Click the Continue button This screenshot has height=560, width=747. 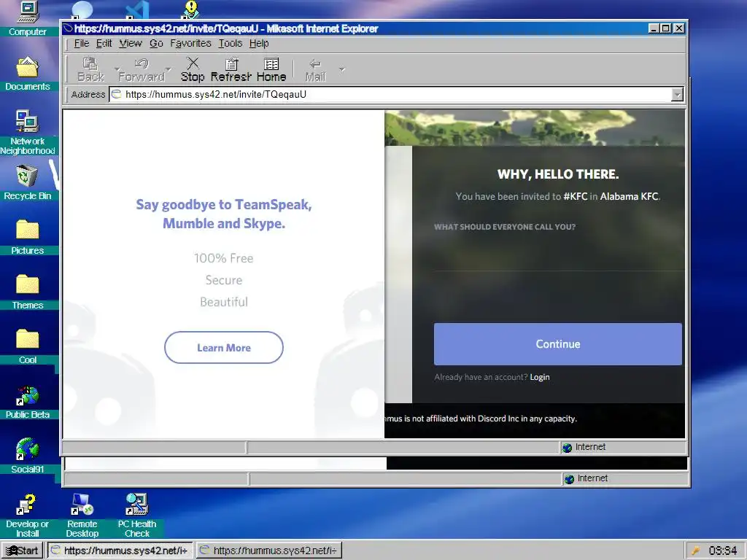[558, 344]
